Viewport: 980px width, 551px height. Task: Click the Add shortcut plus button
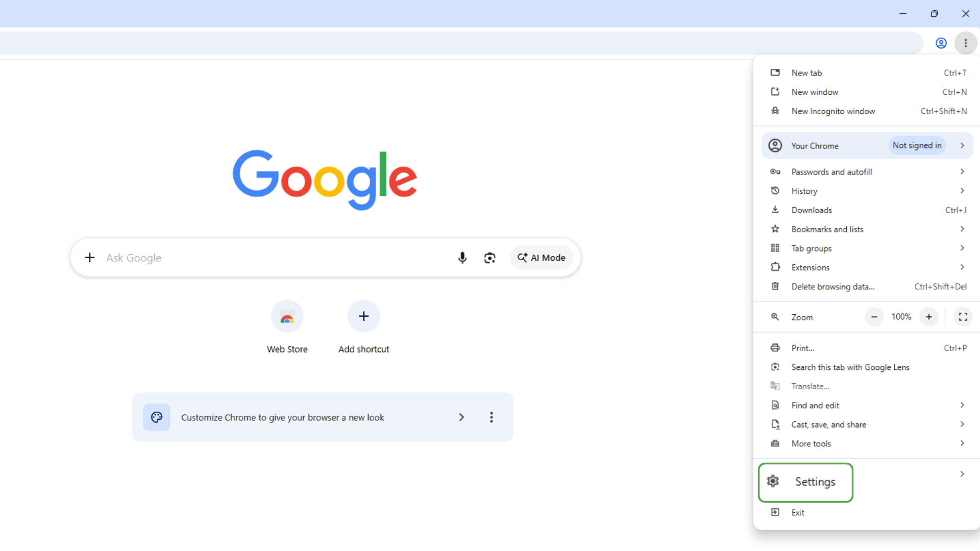point(363,316)
